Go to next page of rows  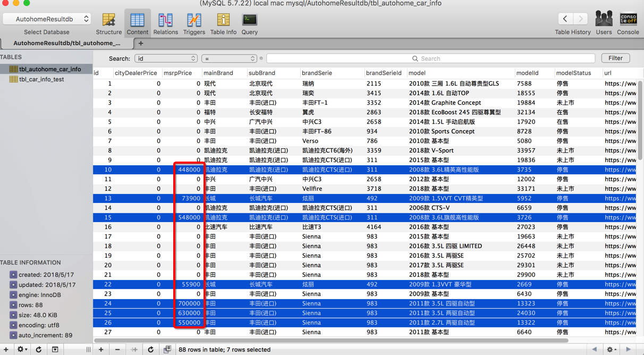(629, 349)
